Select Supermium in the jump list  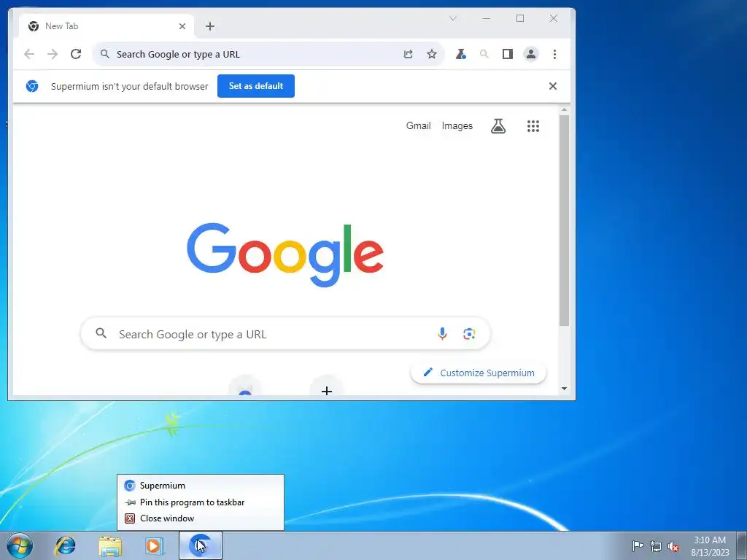pos(200,485)
